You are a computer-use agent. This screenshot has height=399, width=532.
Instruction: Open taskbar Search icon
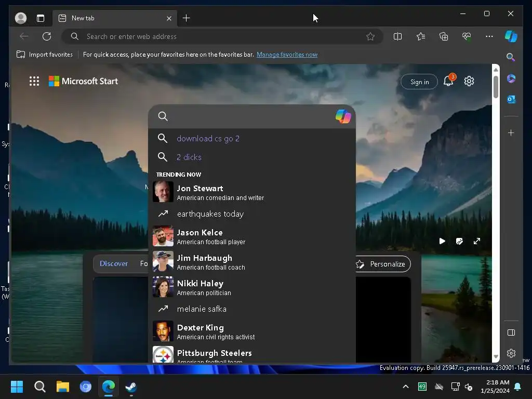point(40,387)
